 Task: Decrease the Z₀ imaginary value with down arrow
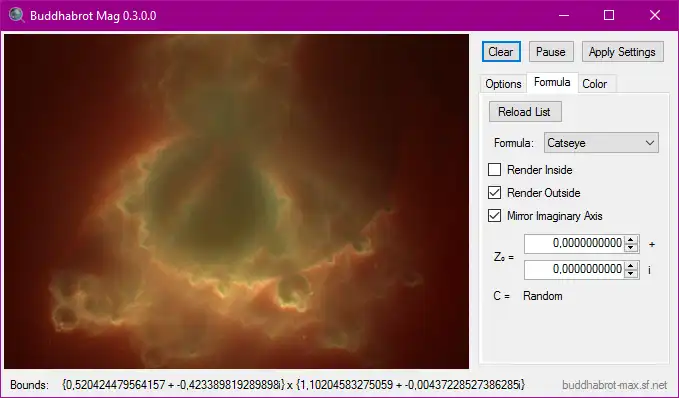(x=631, y=274)
